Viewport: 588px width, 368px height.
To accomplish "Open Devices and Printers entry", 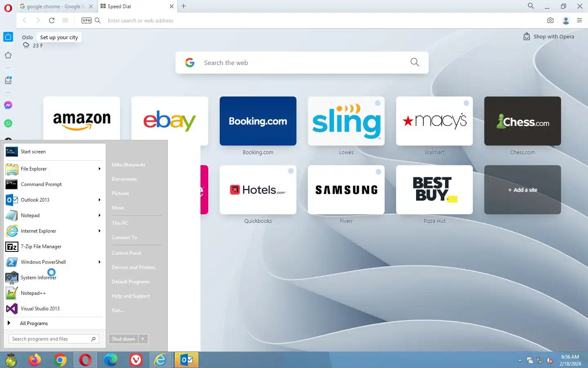I will click(x=134, y=267).
